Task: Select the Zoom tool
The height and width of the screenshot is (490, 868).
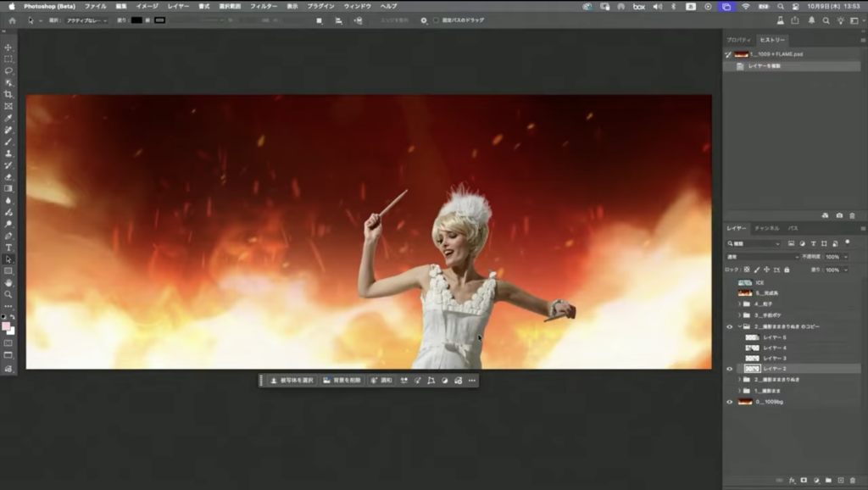Action: click(8, 294)
